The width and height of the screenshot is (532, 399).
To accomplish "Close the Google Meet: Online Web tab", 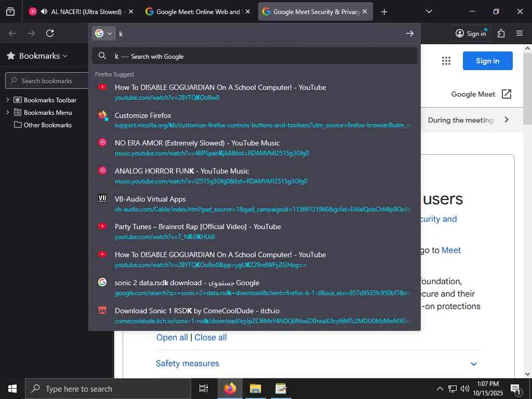I will (x=248, y=11).
